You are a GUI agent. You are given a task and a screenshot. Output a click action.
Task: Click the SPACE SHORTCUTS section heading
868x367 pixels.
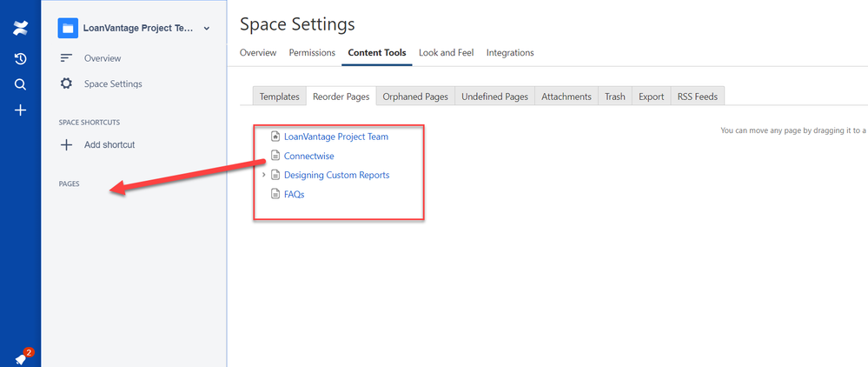click(x=89, y=122)
